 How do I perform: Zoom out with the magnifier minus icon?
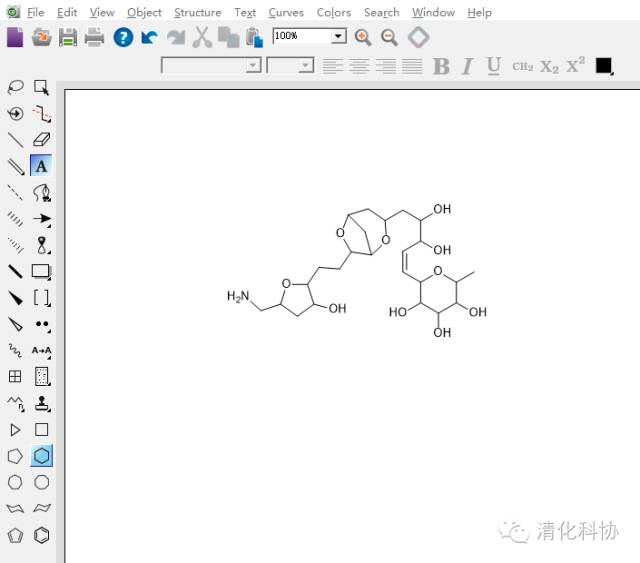389,38
